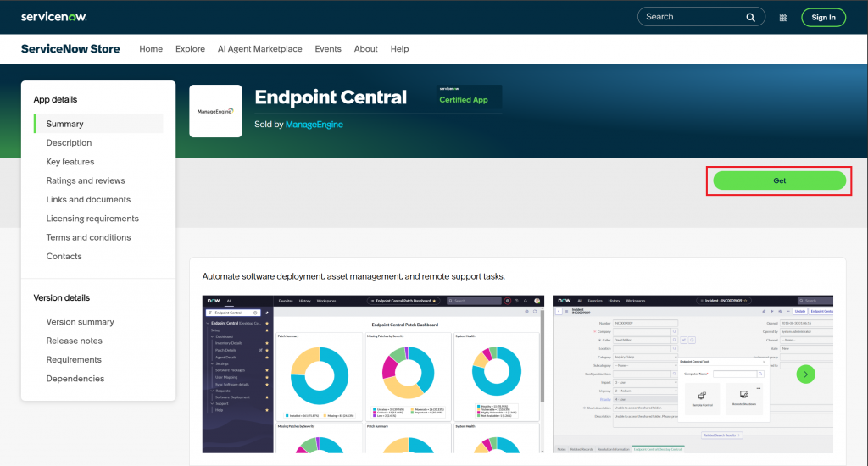View Licensing requirements
This screenshot has width=868, height=466.
click(x=92, y=218)
